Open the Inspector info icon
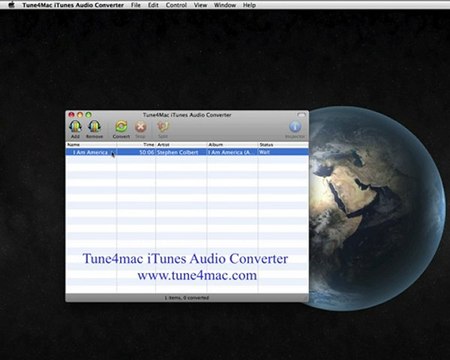The height and width of the screenshot is (360, 450). pos(295,127)
